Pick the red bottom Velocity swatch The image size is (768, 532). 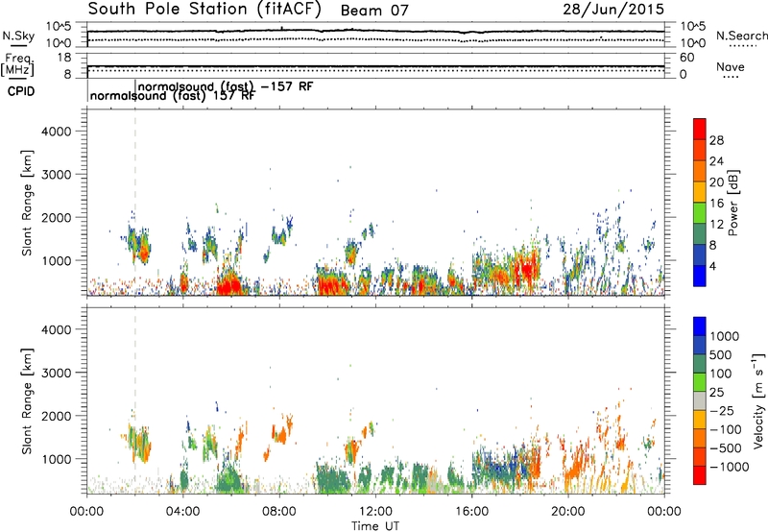[700, 475]
